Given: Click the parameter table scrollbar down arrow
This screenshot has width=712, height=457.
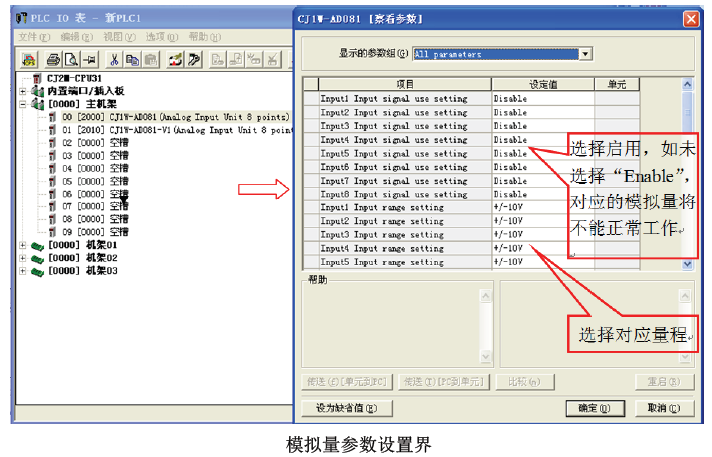Looking at the screenshot, I should click(x=687, y=264).
